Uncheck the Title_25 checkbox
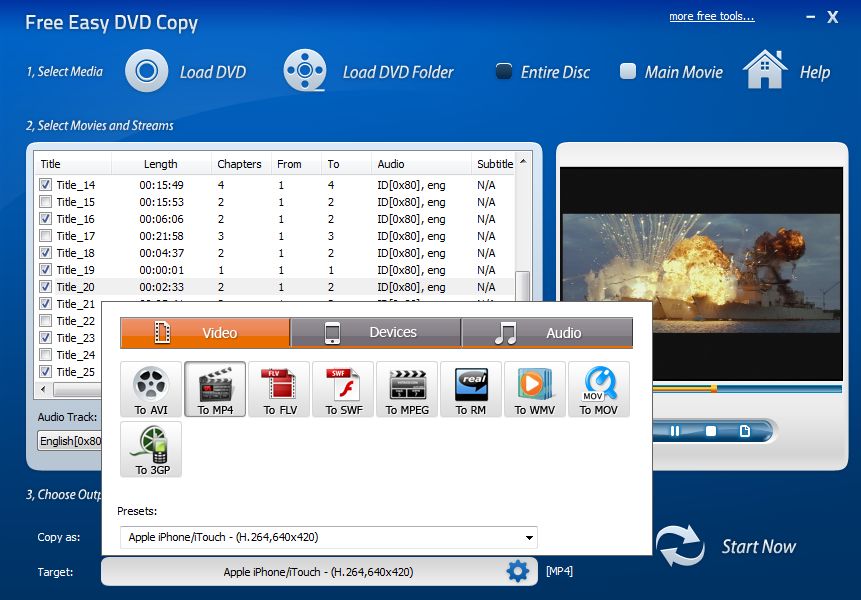This screenshot has width=861, height=600. click(x=46, y=372)
